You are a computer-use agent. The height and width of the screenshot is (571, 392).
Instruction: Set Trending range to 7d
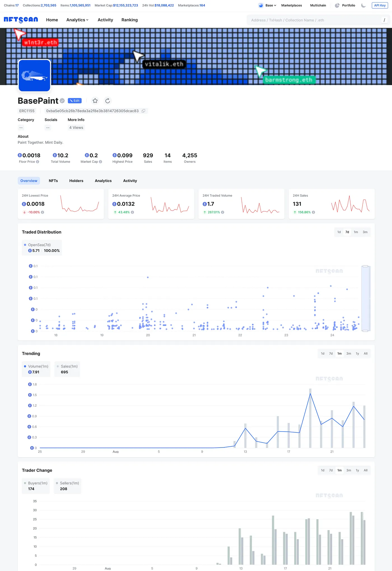[x=331, y=354]
